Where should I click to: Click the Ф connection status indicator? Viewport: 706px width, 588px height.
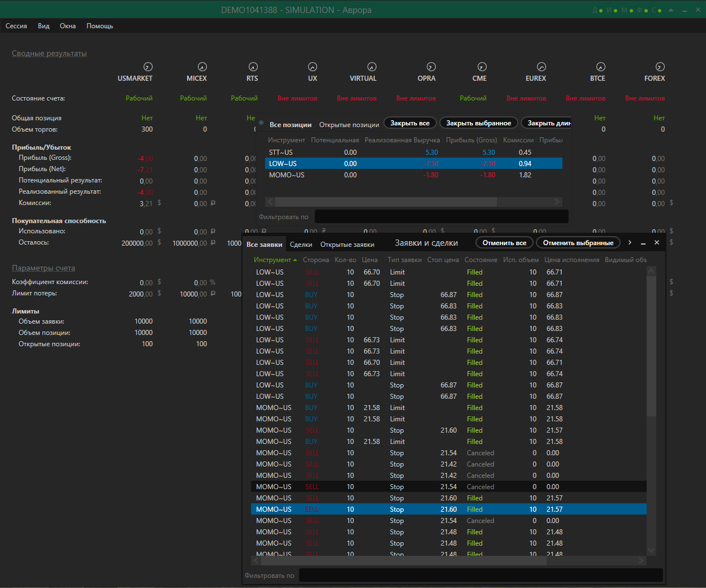[x=642, y=10]
